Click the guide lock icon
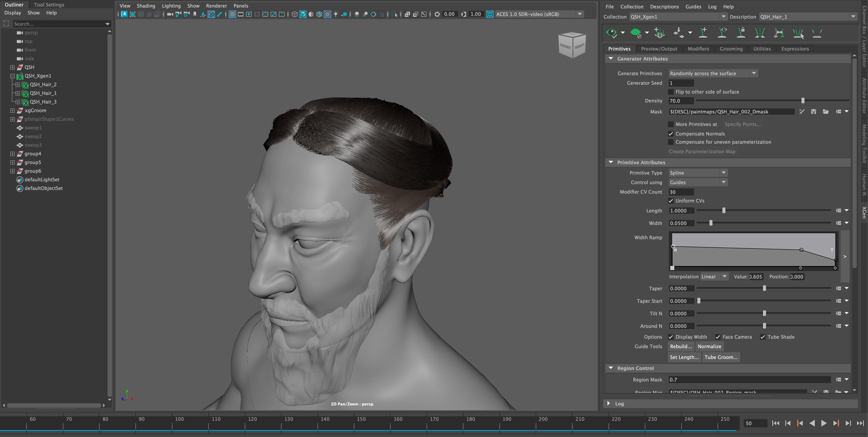Image resolution: width=868 pixels, height=437 pixels. tap(741, 33)
